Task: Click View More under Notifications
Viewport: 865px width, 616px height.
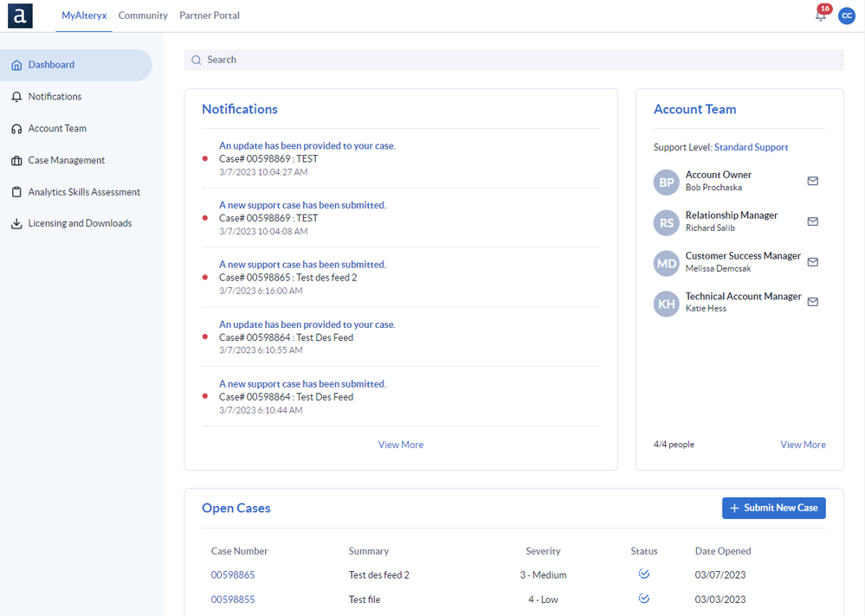Action: [401, 445]
